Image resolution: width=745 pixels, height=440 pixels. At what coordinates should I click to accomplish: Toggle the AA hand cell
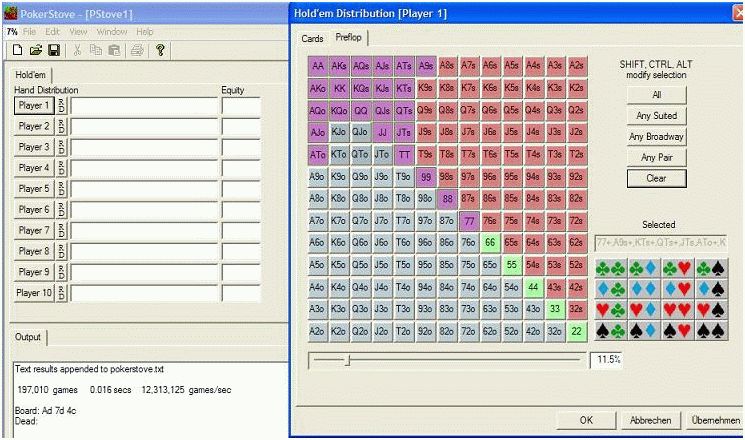318,66
